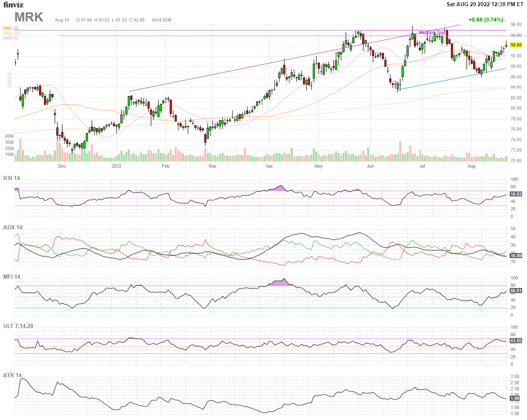The height and width of the screenshot is (420, 527).
Task: Click the 'DAILY' timeframe label
Action: tap(9, 79)
